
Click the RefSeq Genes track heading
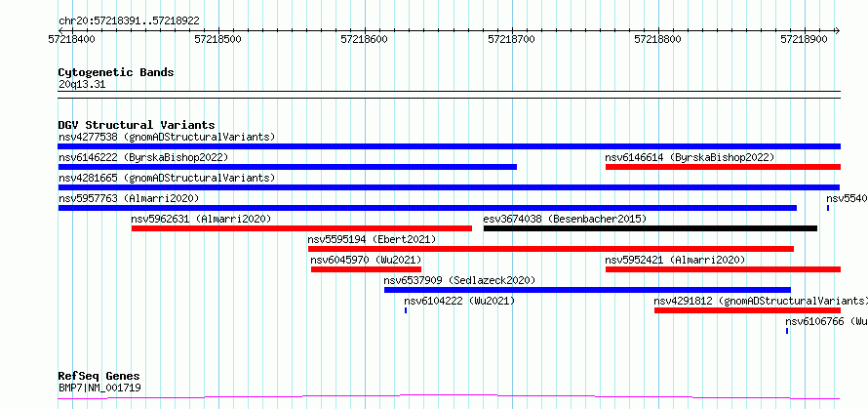coord(99,377)
